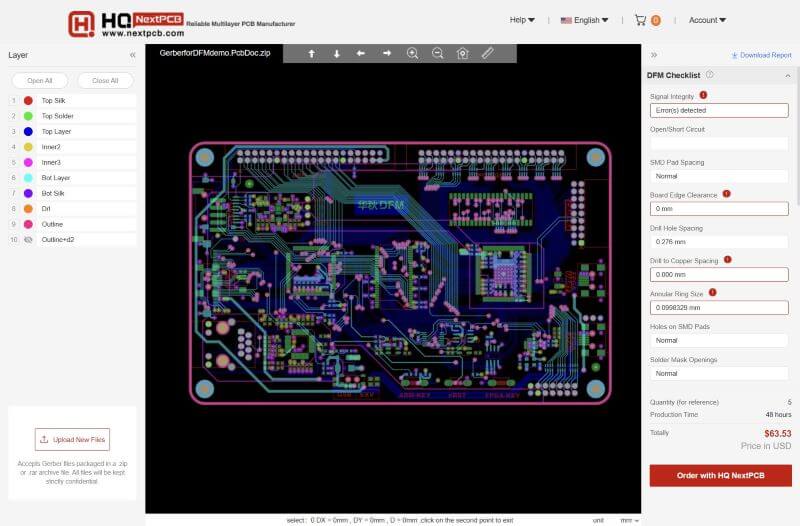Show the hidden Outline+d2 layer
800x526 pixels.
click(28, 240)
